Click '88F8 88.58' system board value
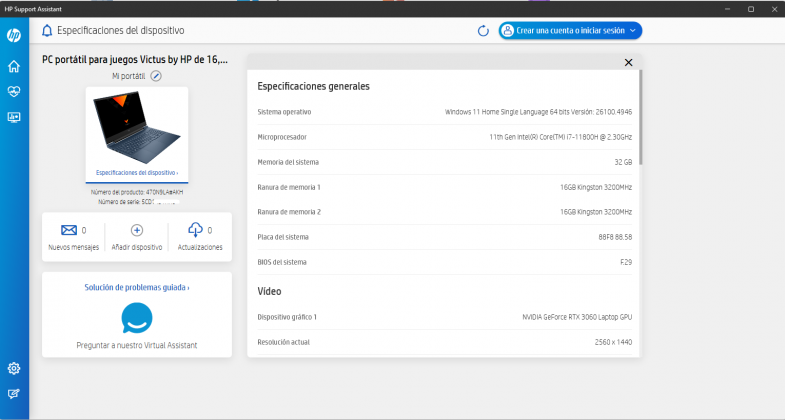The image size is (785, 420). [615, 237]
